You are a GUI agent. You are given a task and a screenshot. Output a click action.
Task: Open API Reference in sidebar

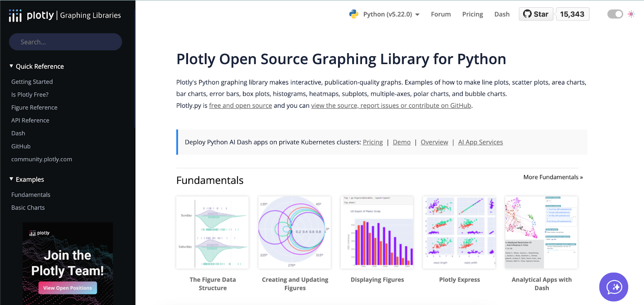tap(30, 120)
